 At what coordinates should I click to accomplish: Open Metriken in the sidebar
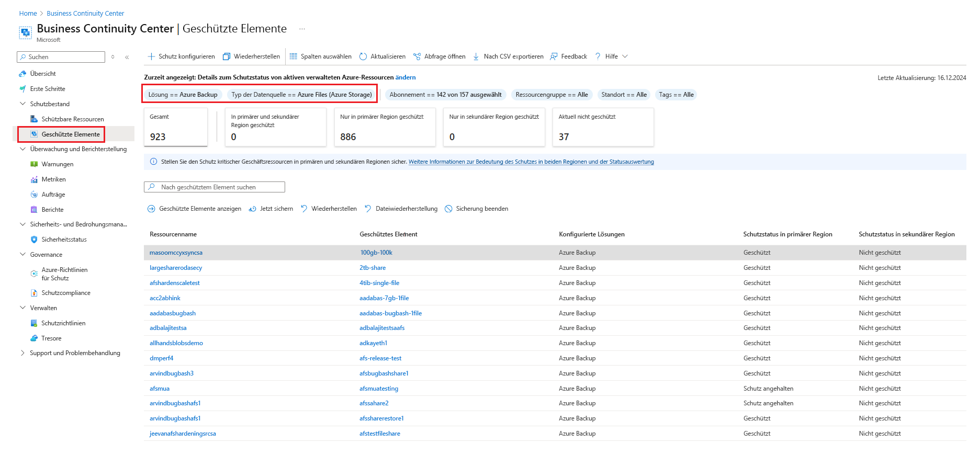tap(53, 179)
